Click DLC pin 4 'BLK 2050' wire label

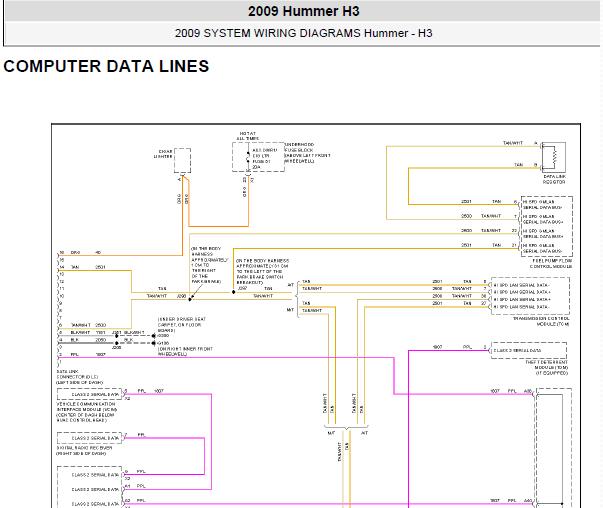pyautogui.click(x=88, y=340)
